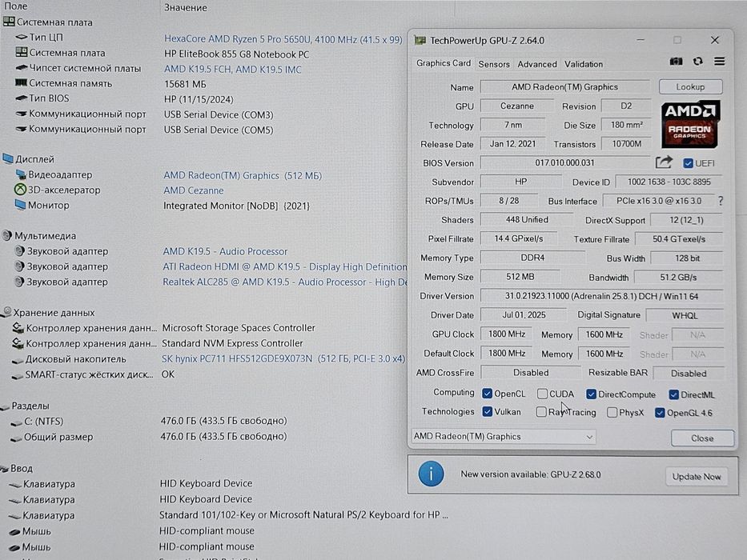Click the 3D-акселератор Xbox-style icon
The width and height of the screenshot is (747, 560).
[x=20, y=190]
